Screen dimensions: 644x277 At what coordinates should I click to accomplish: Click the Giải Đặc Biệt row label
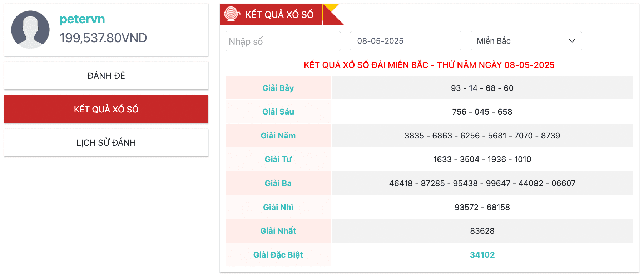click(x=278, y=255)
